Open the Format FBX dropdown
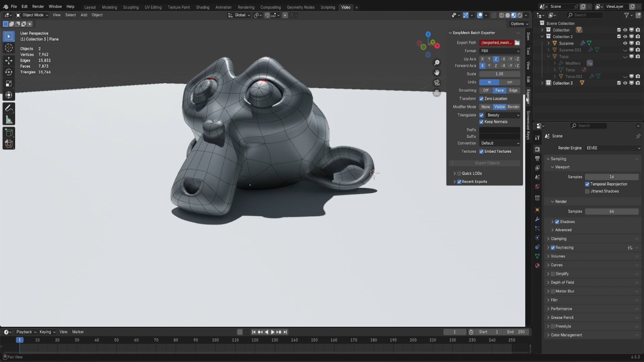The height and width of the screenshot is (362, 644). tap(499, 51)
